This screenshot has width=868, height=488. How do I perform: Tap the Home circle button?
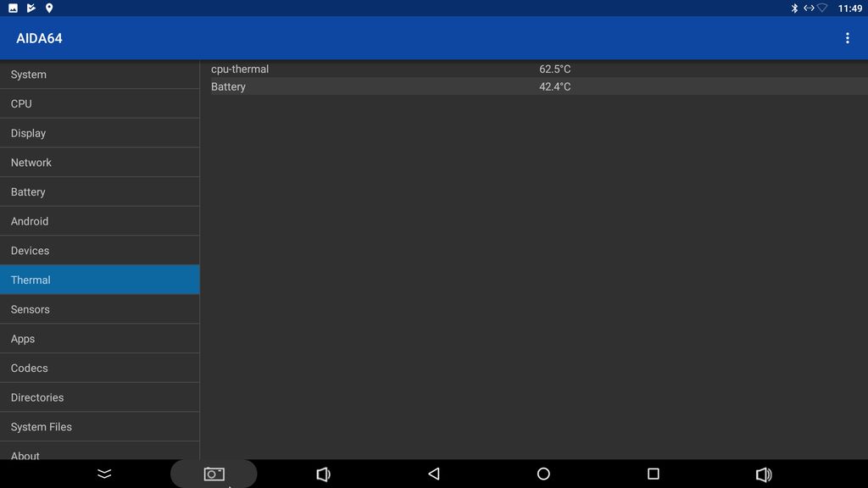[x=543, y=474]
